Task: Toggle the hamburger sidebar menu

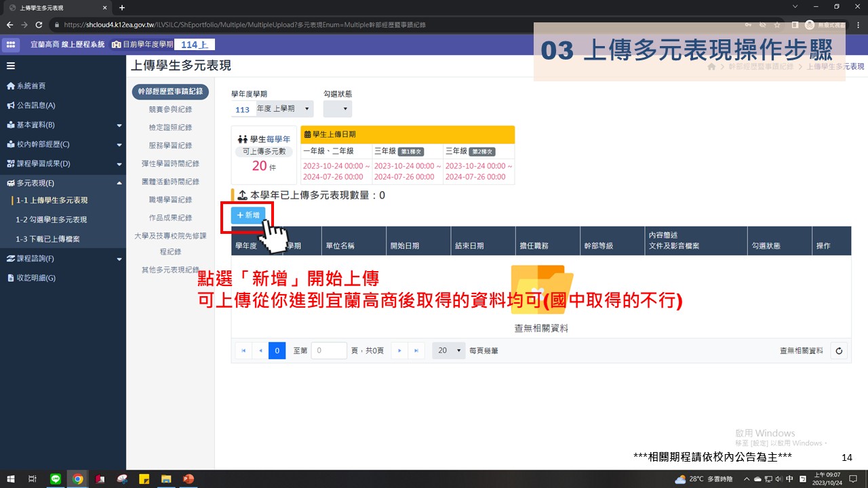Action: click(x=11, y=66)
